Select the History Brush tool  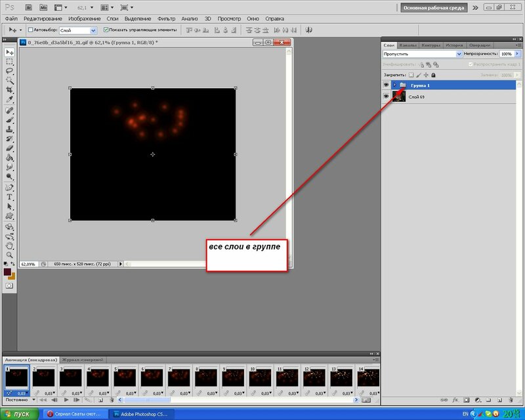(x=9, y=138)
